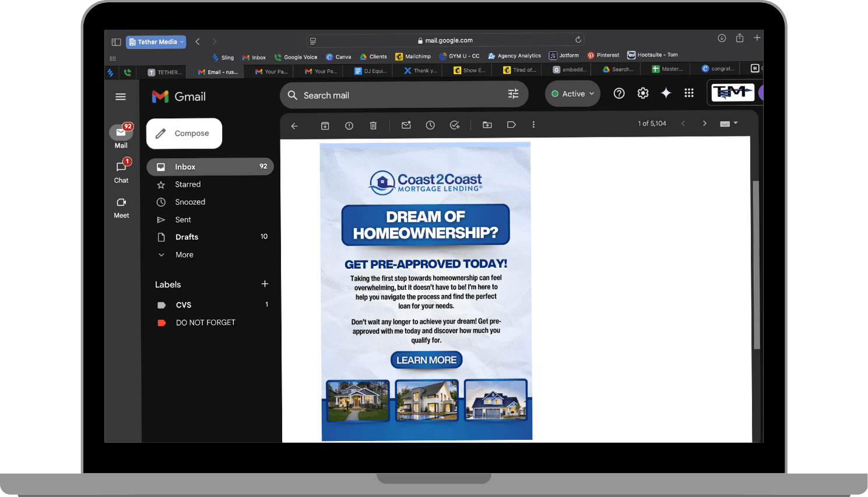This screenshot has width=868, height=497.
Task: Switch to the TETHER... tab
Action: (x=165, y=72)
